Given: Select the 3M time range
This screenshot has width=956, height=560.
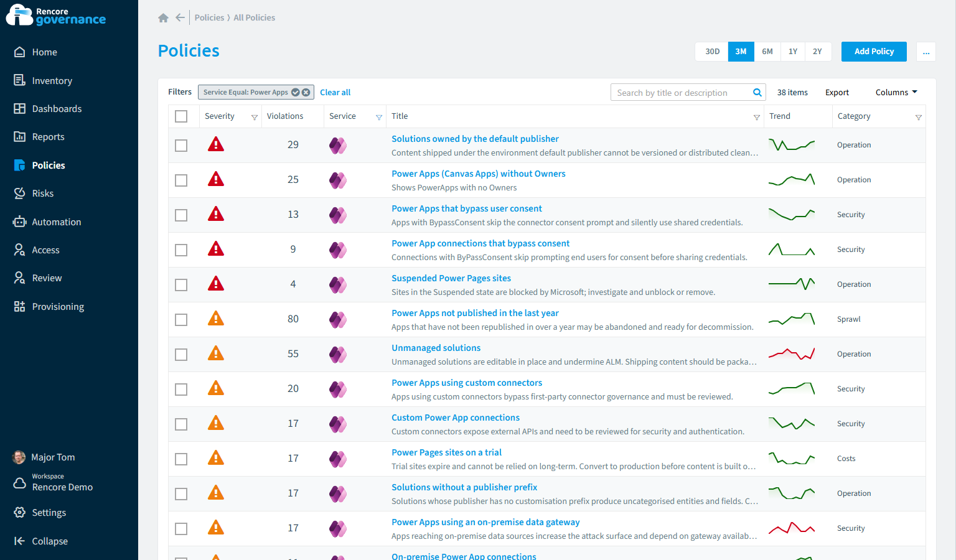Looking at the screenshot, I should click(x=741, y=52).
